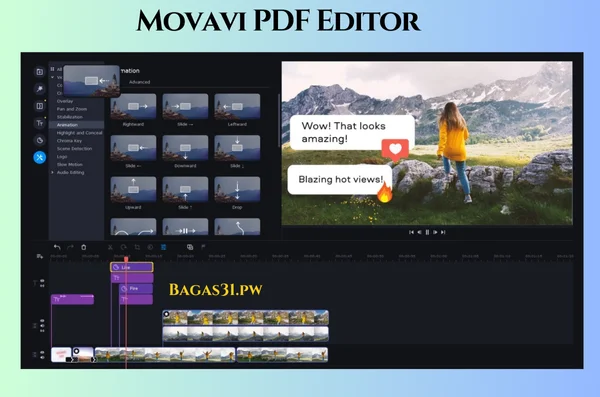Select Chroma Key in tools list
The width and height of the screenshot is (600, 397).
pyautogui.click(x=69, y=141)
